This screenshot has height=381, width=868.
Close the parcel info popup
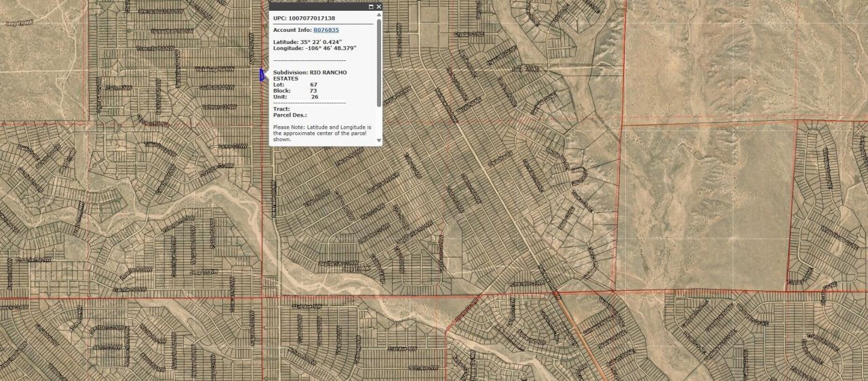click(x=378, y=7)
